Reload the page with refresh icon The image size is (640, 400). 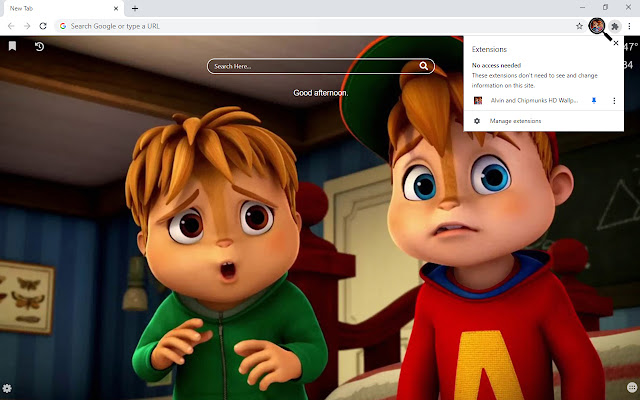click(43, 26)
